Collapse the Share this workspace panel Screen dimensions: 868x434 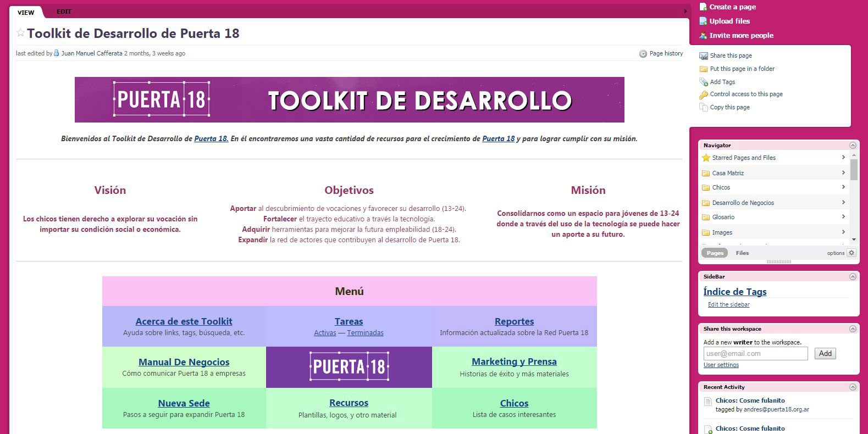click(x=853, y=329)
